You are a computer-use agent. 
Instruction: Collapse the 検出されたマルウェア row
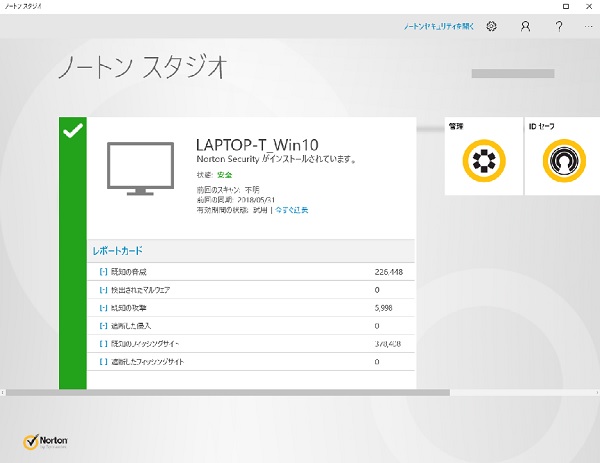[x=103, y=290]
